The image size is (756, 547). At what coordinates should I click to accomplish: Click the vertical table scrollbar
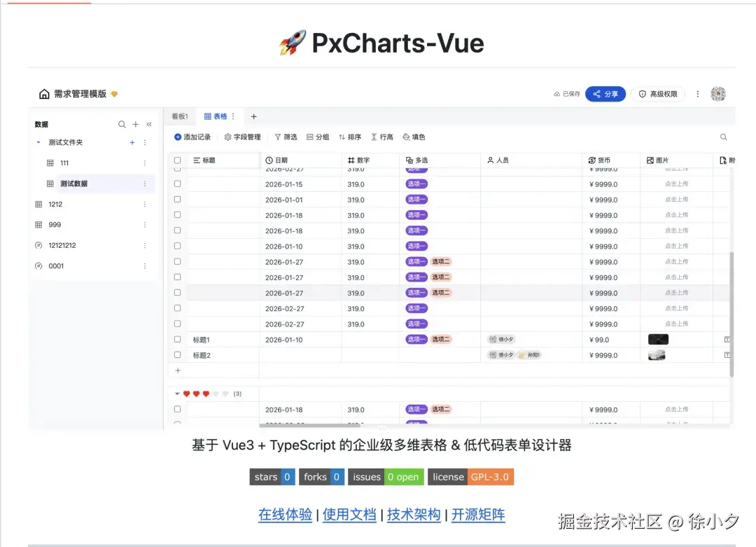(x=731, y=314)
